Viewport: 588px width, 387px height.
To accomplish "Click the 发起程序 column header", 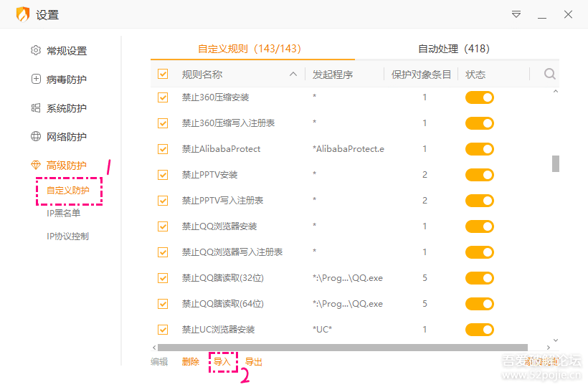I will coord(333,75).
